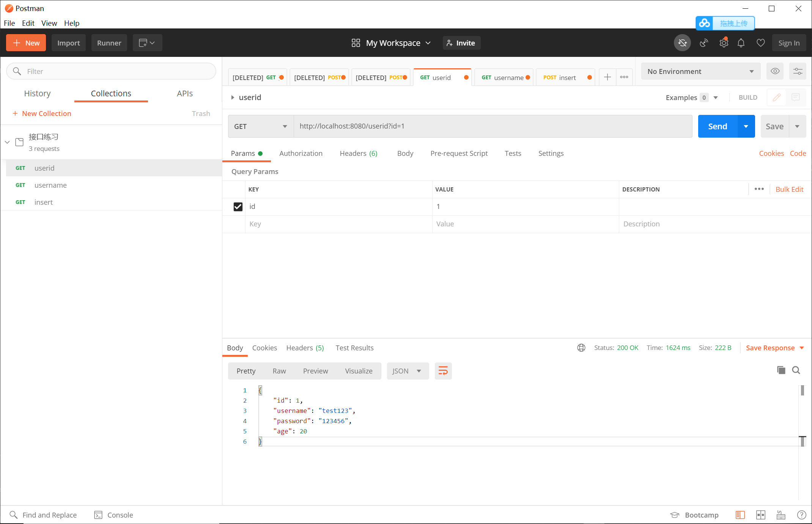Switch to Raw response view
The height and width of the screenshot is (524, 812).
pos(278,371)
